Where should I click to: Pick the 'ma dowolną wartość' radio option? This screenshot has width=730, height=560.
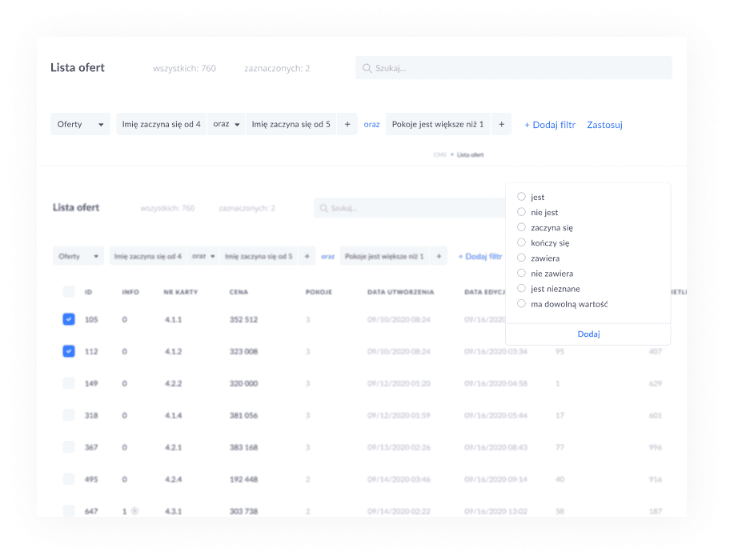[x=522, y=304]
